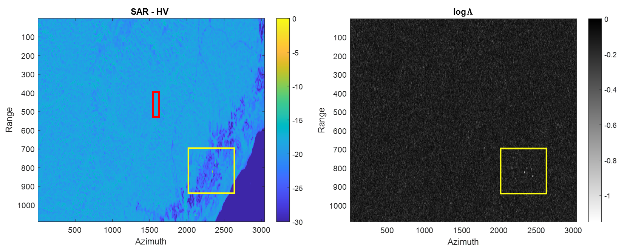Viewport: 644px width, 249px height.
Task: Click the -15 label on SAR colorbar
Action: 298,121
